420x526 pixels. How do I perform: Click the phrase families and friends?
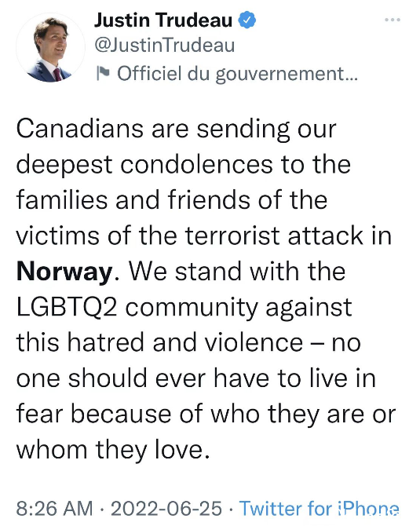(133, 200)
